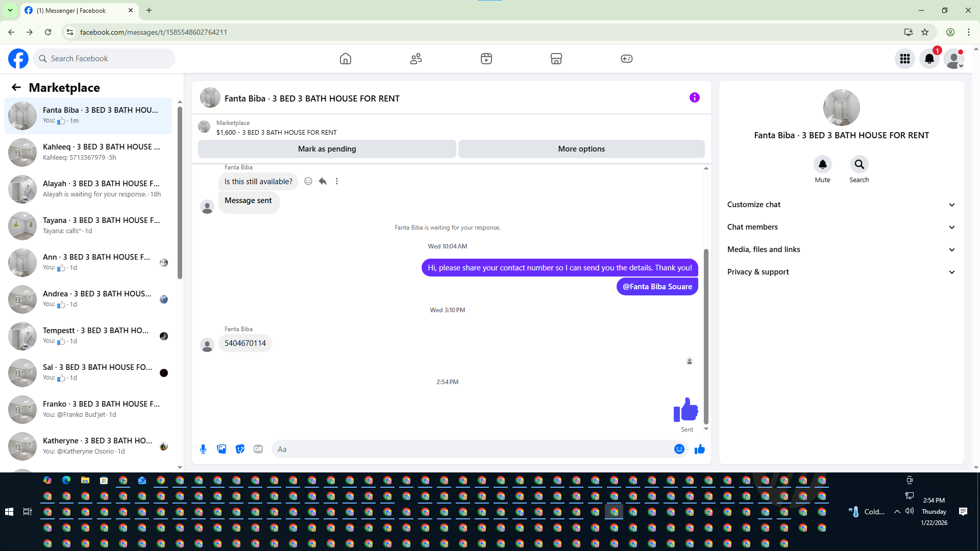The image size is (980, 551).
Task: Open the Video/Reels icon in the top navigation
Action: (x=486, y=59)
